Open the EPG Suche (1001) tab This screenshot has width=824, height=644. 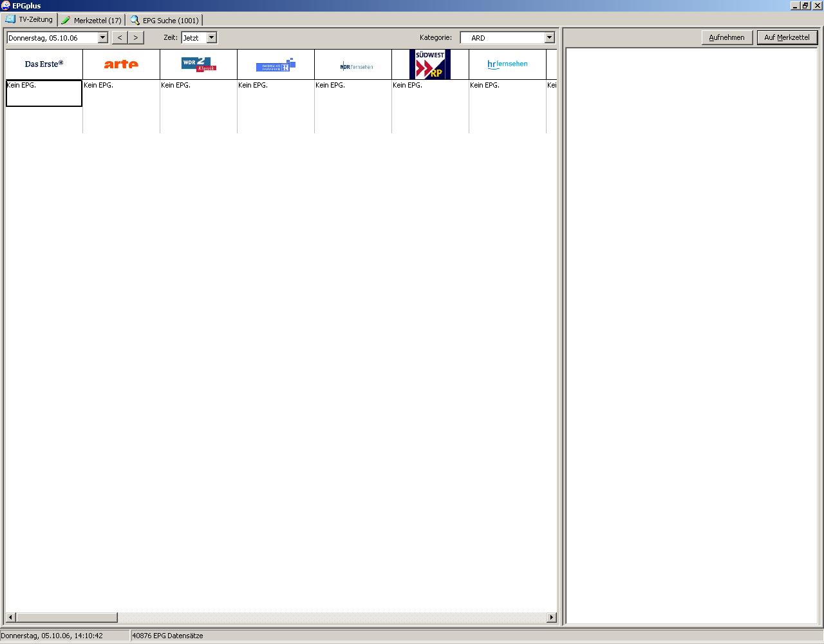coord(165,20)
